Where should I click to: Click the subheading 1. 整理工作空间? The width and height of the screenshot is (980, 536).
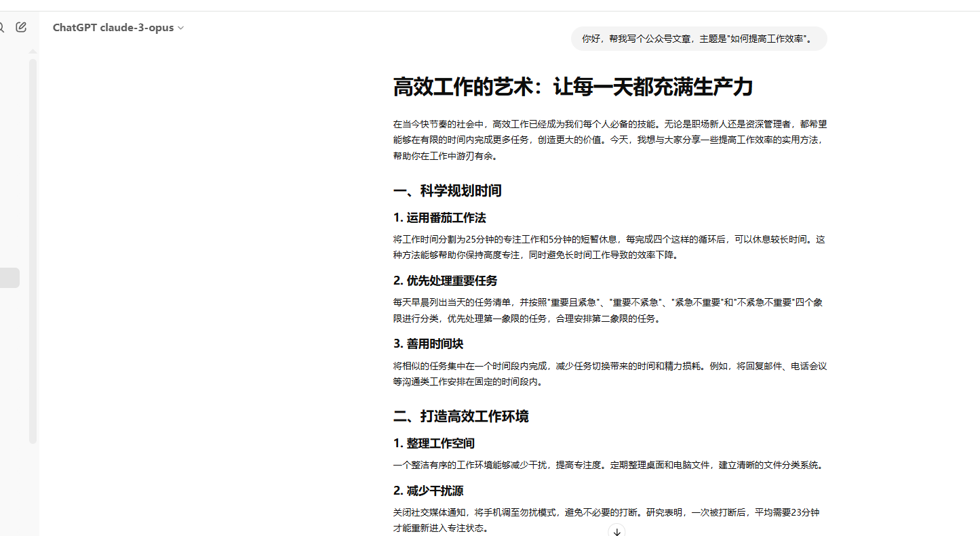tap(434, 442)
